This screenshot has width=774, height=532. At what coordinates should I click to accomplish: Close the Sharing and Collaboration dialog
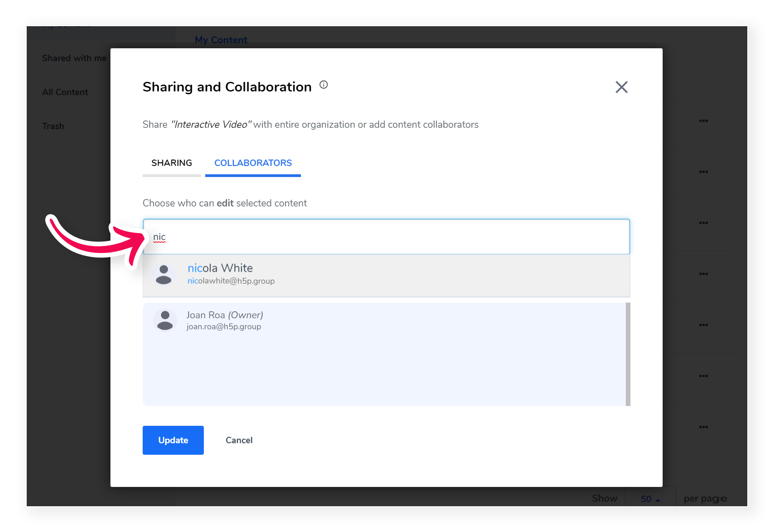(621, 87)
